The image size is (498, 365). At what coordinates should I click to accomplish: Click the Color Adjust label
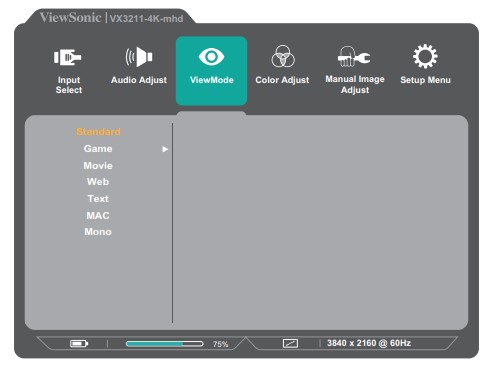click(282, 80)
